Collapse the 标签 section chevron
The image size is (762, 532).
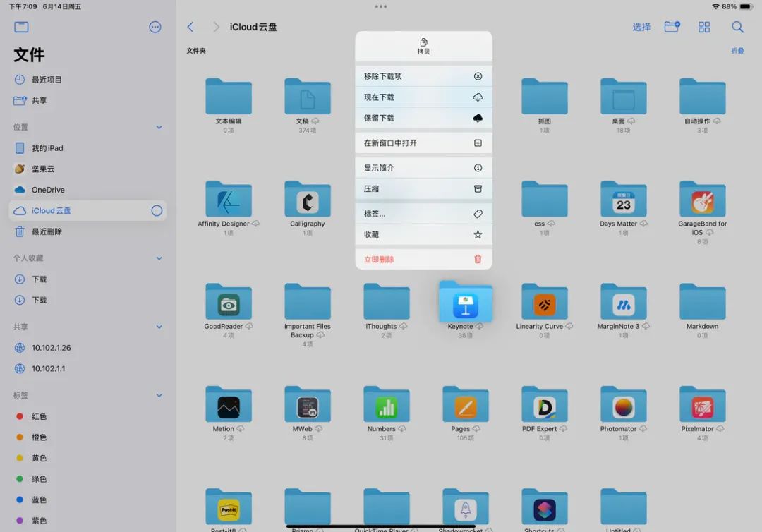(159, 396)
